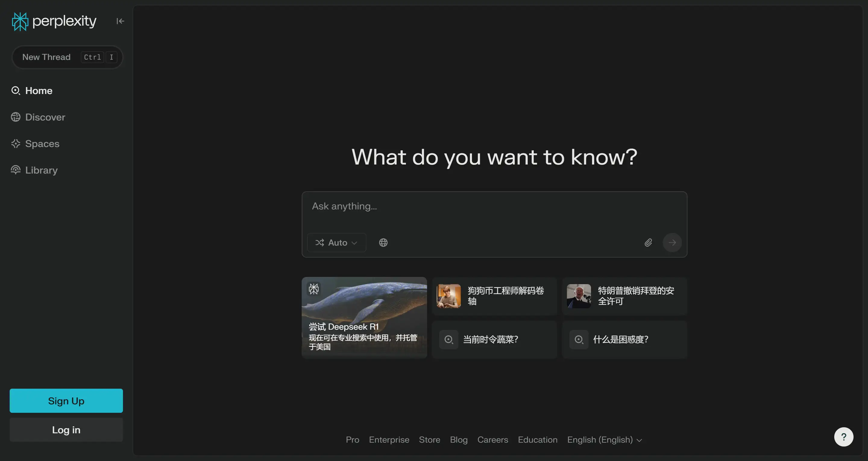This screenshot has width=868, height=461.
Task: Click the perplexity wordmark text
Action: (64, 21)
